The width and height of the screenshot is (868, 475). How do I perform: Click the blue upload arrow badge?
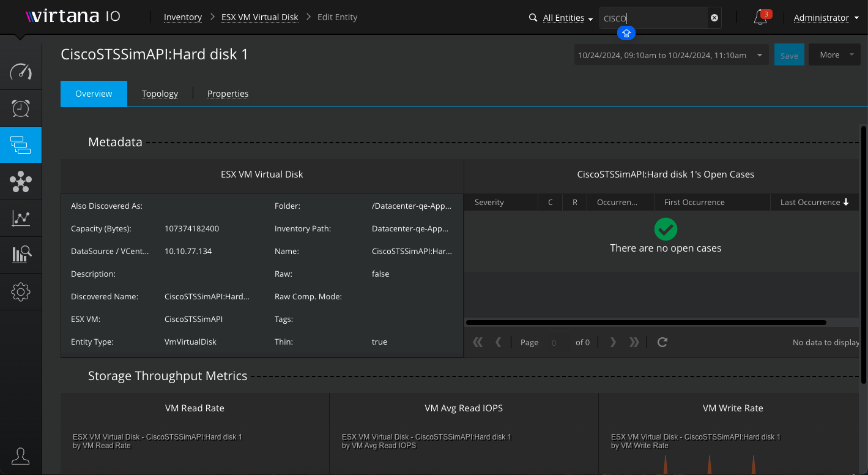pyautogui.click(x=626, y=33)
